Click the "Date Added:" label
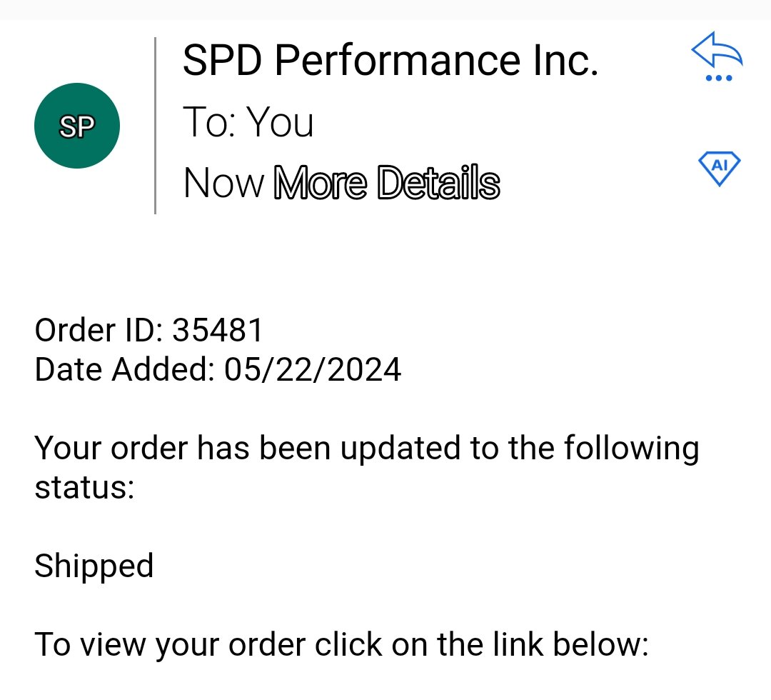This screenshot has height=700, width=771. pyautogui.click(x=125, y=369)
